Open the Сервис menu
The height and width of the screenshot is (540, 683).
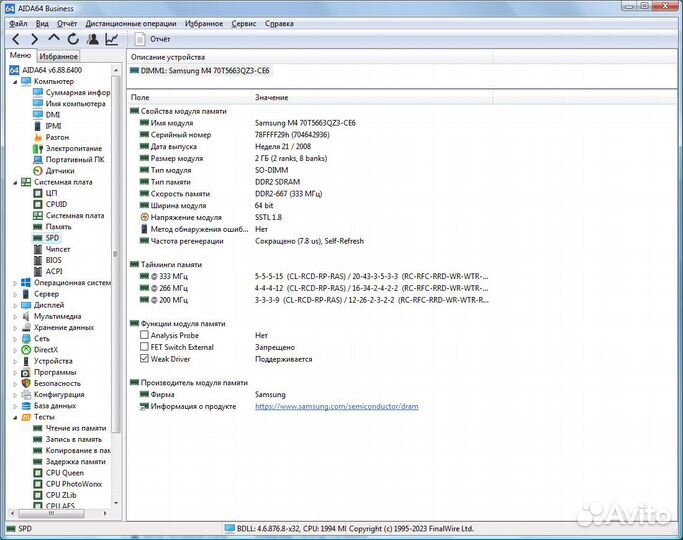243,24
